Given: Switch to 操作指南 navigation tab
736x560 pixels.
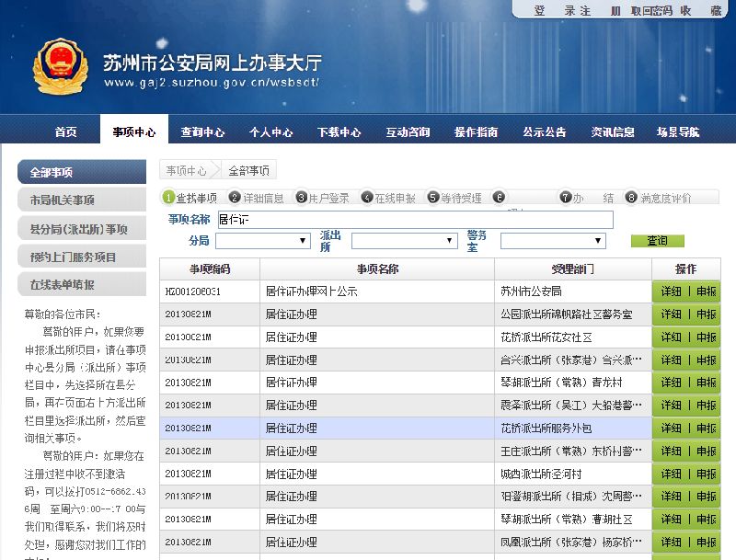Looking at the screenshot, I should (x=476, y=131).
